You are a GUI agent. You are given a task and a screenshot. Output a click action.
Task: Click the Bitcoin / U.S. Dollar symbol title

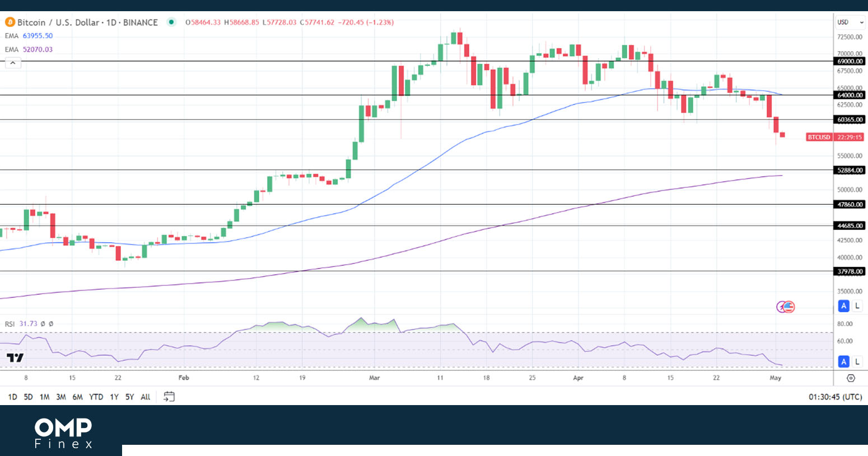[87, 22]
